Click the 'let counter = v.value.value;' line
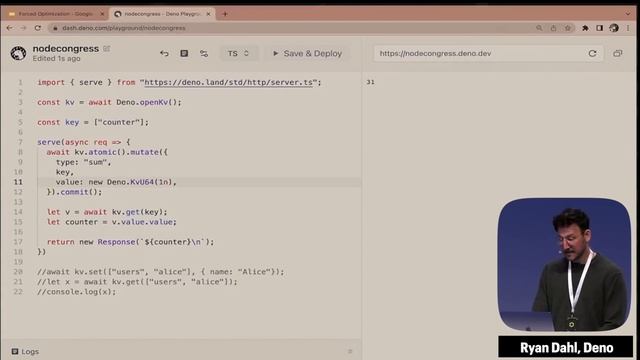The height and width of the screenshot is (360, 640). point(112,222)
